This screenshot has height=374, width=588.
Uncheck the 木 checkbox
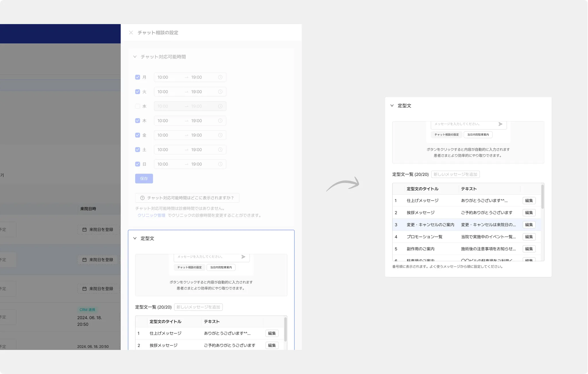tap(138, 121)
